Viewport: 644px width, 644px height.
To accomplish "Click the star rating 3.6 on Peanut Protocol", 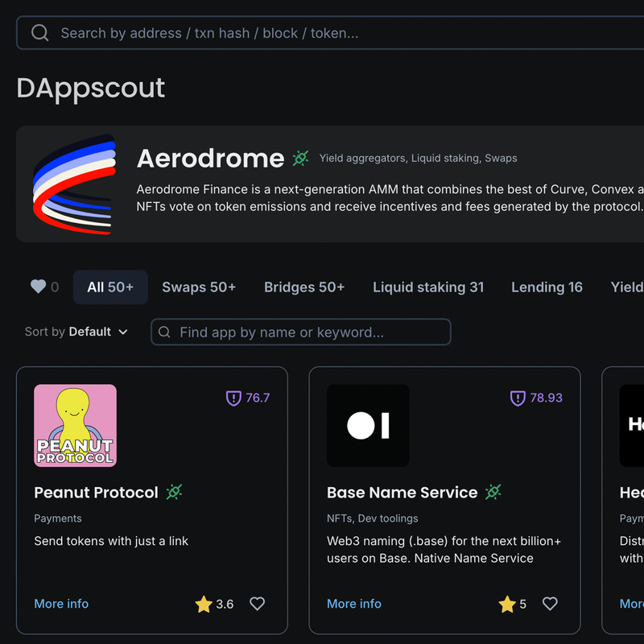I will [x=214, y=604].
